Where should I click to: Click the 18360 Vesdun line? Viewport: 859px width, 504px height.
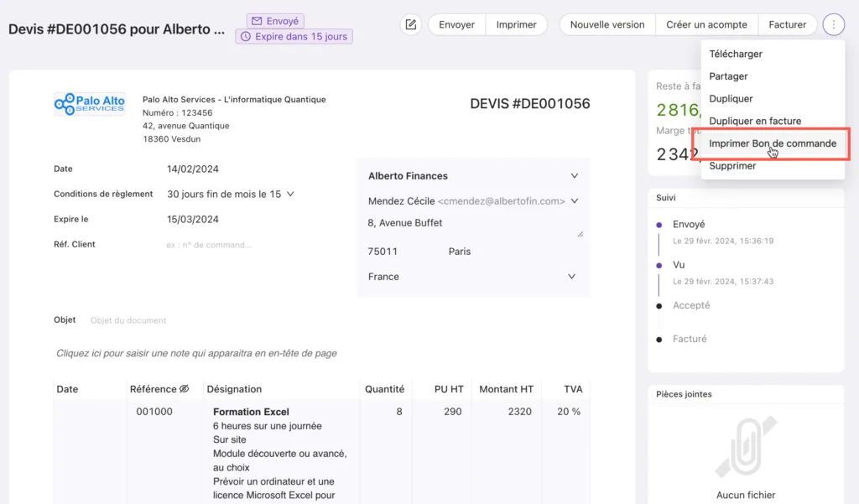click(x=171, y=138)
